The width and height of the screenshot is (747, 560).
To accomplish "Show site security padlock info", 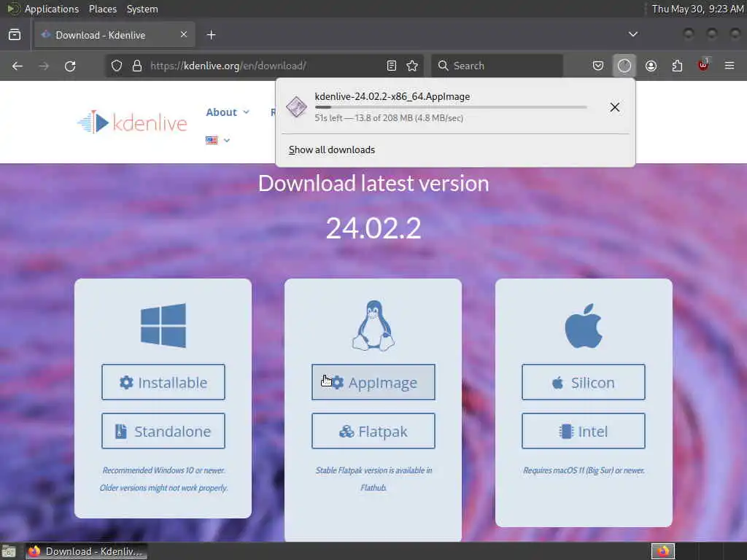I will pyautogui.click(x=137, y=66).
